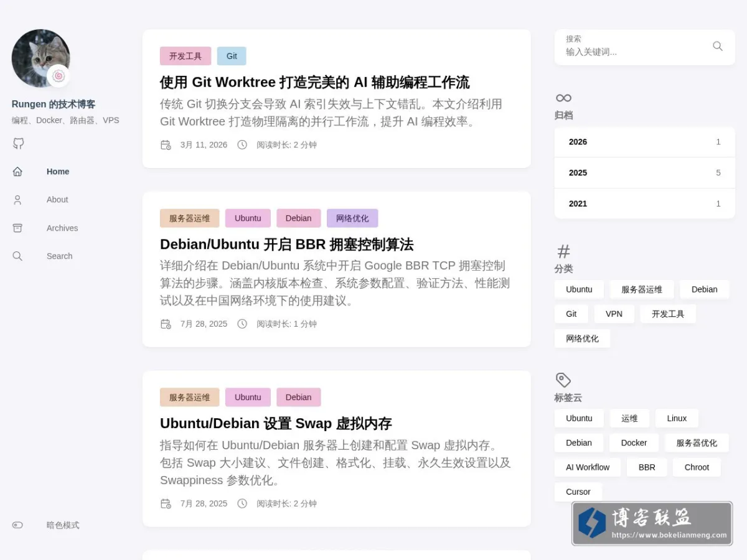Select 运维 tag in tag cloud
The height and width of the screenshot is (560, 747).
coord(629,418)
